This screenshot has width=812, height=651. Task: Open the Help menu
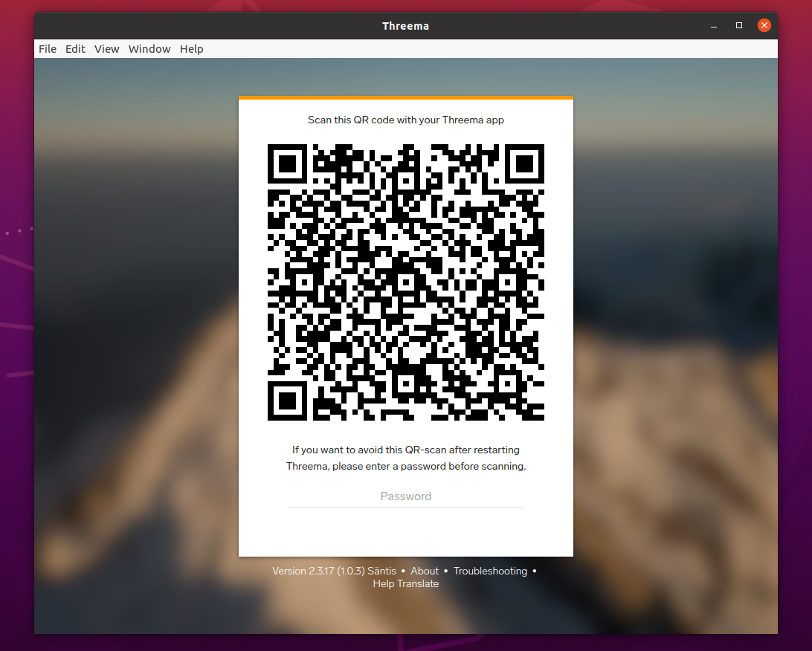tap(191, 48)
